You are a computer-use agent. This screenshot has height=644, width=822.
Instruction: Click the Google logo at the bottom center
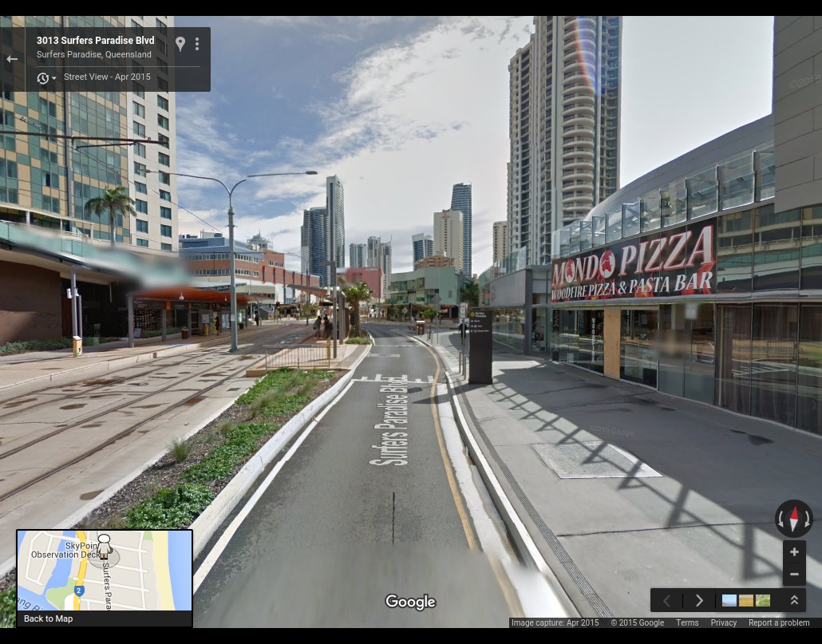(x=410, y=602)
